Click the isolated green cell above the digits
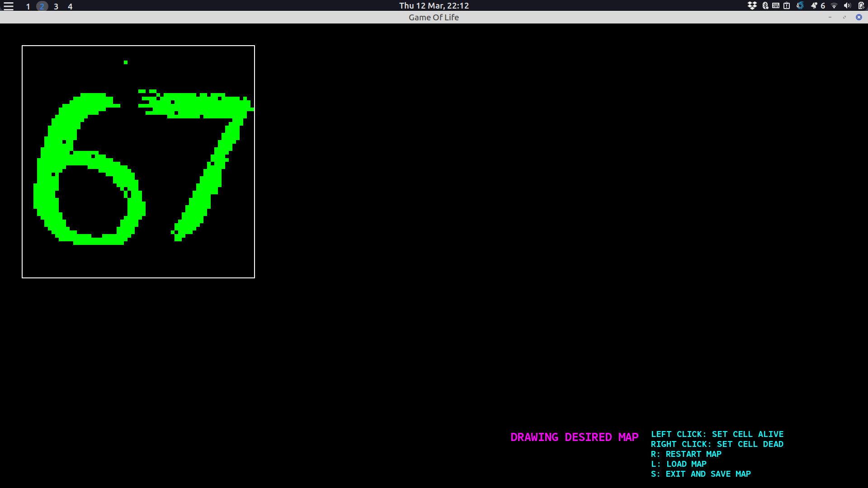The image size is (868, 488). point(126,62)
